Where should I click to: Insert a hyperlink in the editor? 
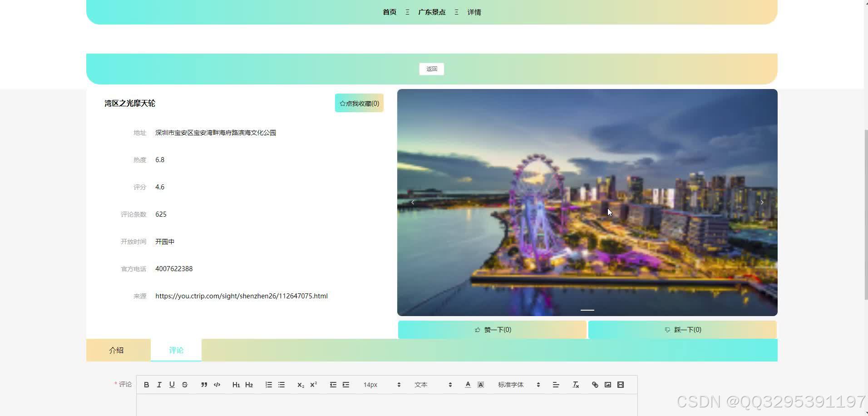[x=595, y=384]
